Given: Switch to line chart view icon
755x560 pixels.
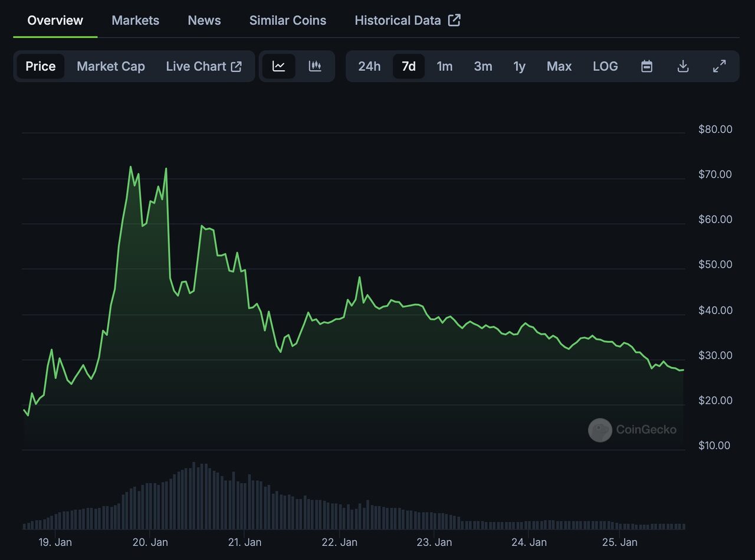Looking at the screenshot, I should [x=279, y=66].
